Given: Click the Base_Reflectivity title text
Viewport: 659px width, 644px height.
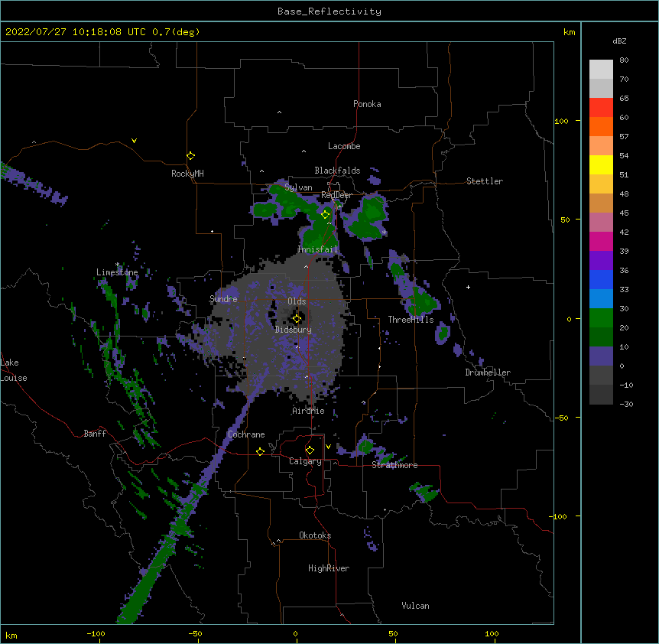Looking at the screenshot, I should [x=329, y=11].
